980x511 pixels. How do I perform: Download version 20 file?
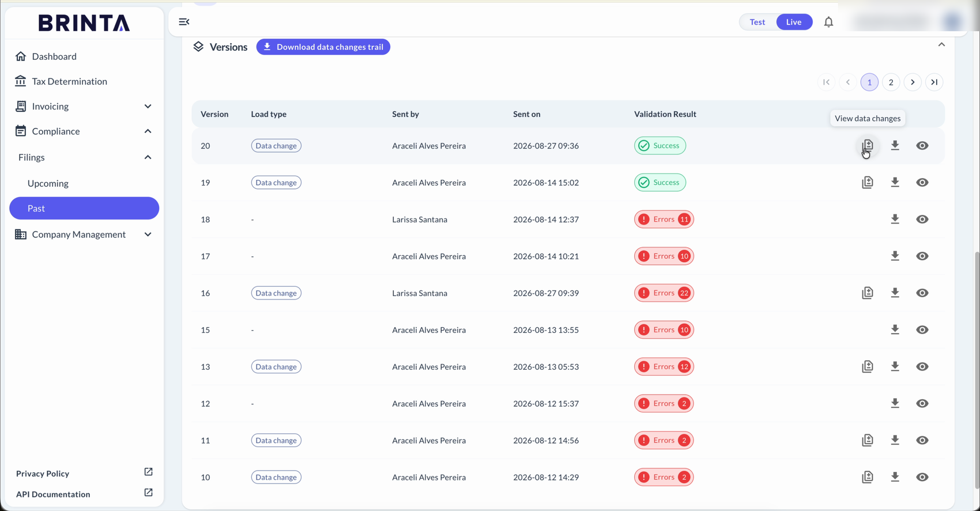click(895, 146)
